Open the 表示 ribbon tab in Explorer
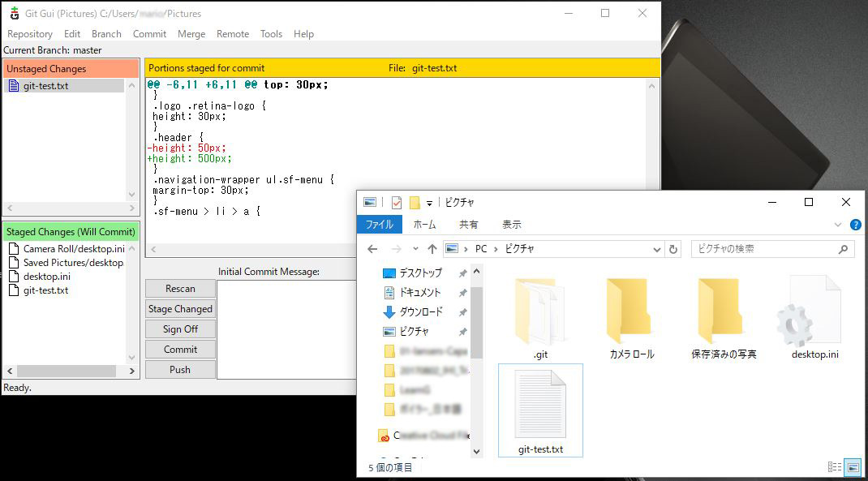The width and height of the screenshot is (868, 481). point(512,224)
